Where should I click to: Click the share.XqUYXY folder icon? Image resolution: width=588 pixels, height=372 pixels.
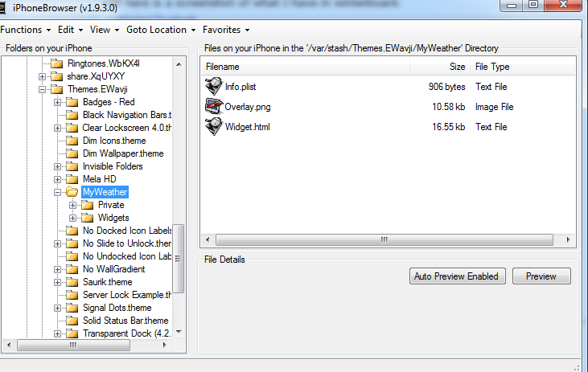(56, 76)
